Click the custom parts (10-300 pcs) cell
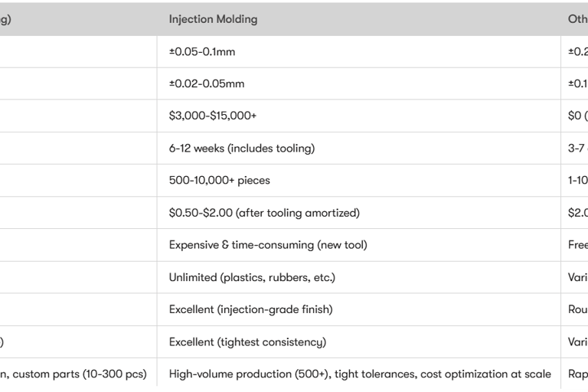The height and width of the screenshot is (392, 588). pos(77,374)
